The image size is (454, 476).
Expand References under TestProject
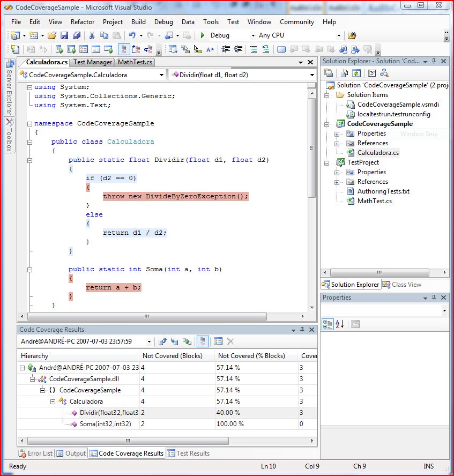[x=337, y=182]
